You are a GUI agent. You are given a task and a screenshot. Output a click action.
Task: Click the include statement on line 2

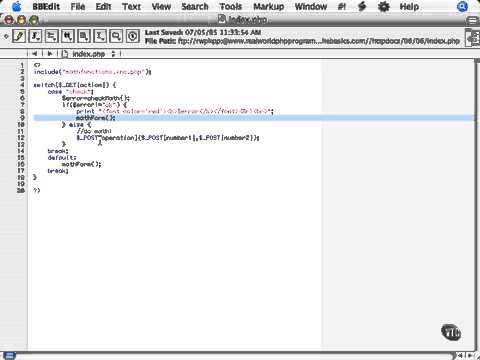pyautogui.click(x=92, y=72)
